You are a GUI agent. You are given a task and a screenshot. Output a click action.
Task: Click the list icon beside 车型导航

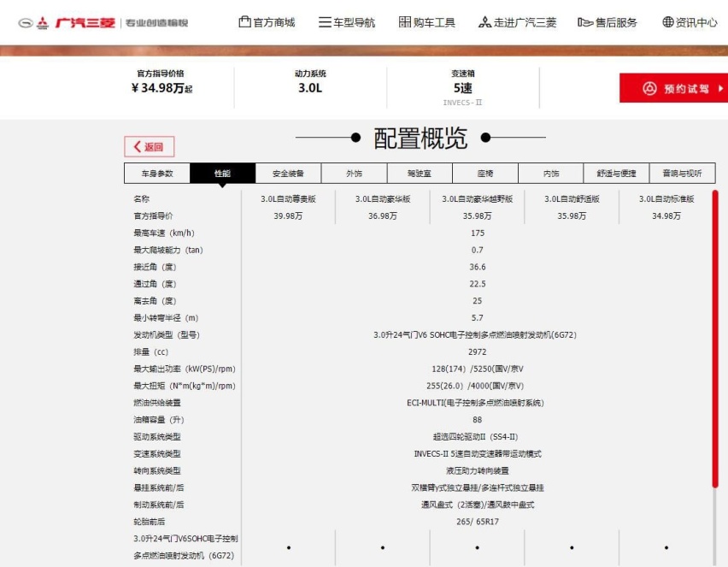click(x=325, y=22)
